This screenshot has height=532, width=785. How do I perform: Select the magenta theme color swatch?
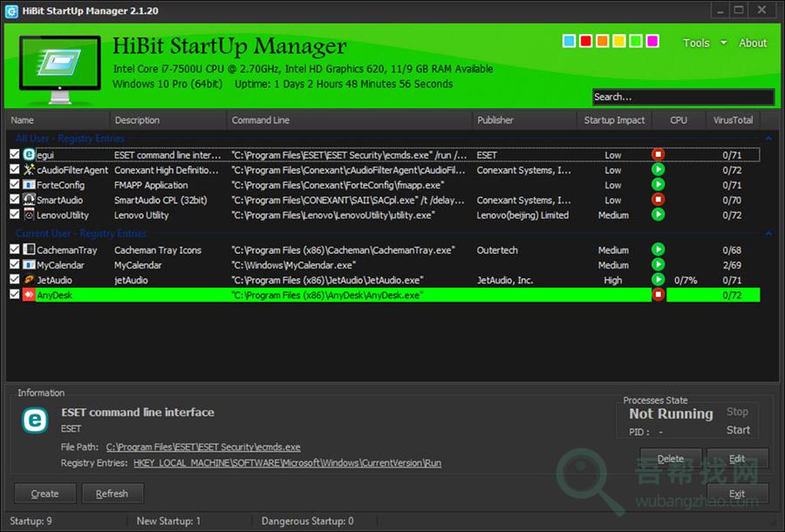point(652,41)
